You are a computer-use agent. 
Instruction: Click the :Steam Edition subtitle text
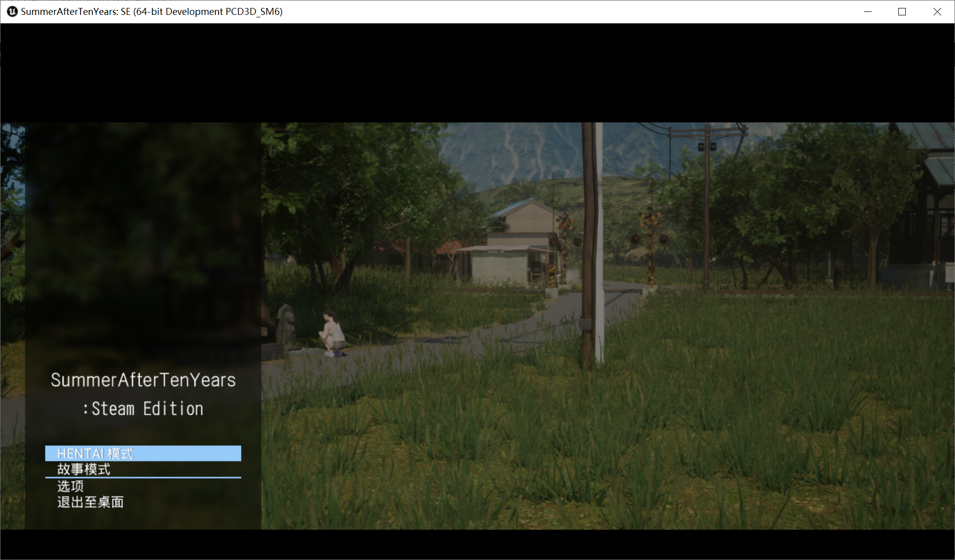[x=143, y=409]
